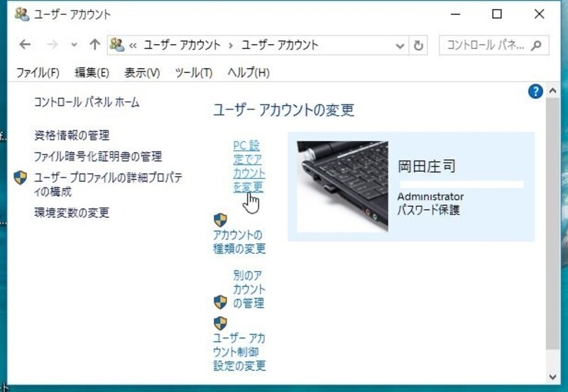Click the user accounts icon in title bar
The image size is (568, 392).
[x=22, y=13]
